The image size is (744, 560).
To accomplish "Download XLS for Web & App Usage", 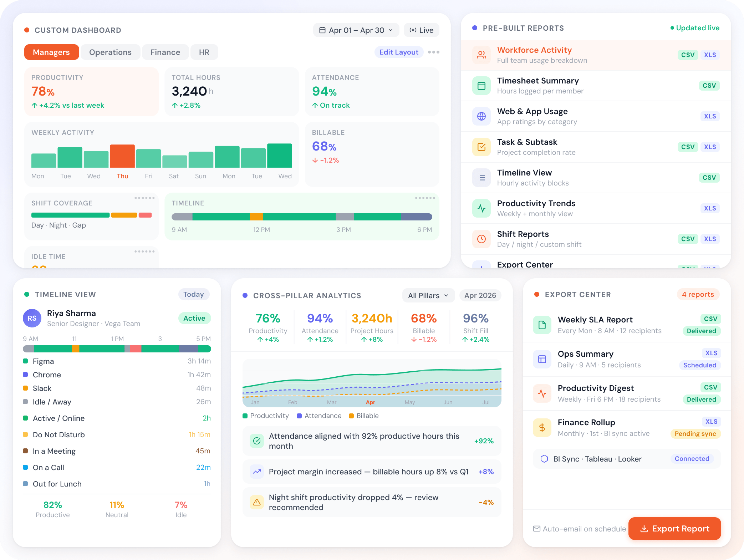I will coord(710,116).
